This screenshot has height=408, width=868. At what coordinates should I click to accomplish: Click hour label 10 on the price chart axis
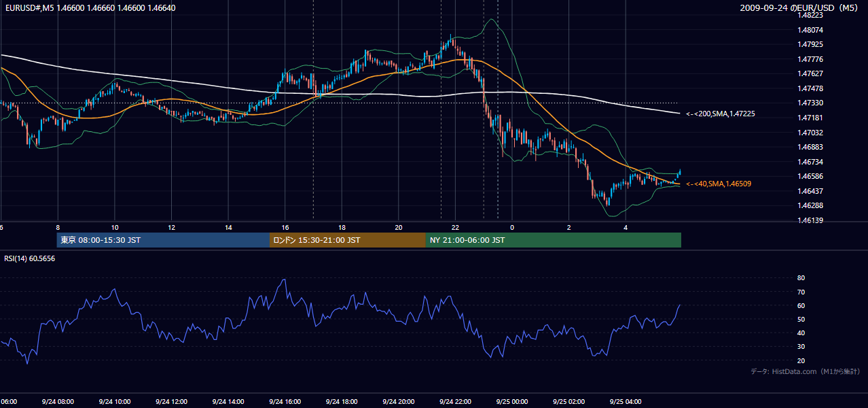coord(115,228)
